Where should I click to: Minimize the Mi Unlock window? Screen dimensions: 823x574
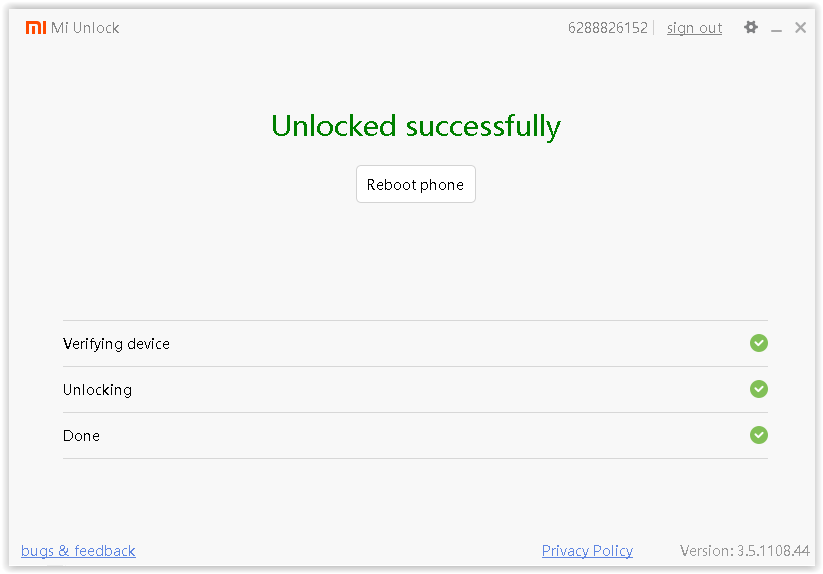[776, 29]
